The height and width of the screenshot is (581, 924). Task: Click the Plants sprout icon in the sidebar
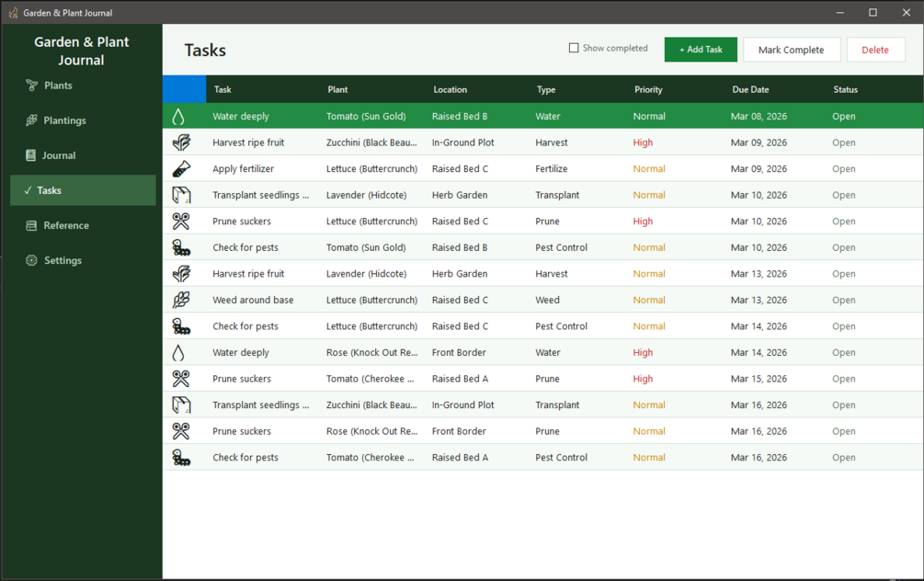click(x=31, y=85)
